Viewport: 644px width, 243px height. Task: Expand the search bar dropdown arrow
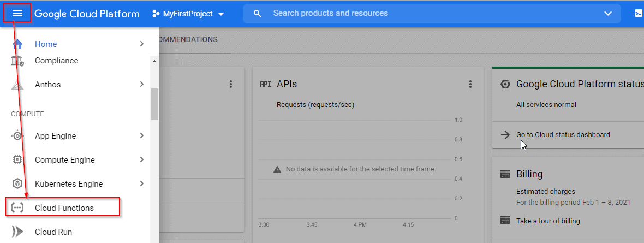(608, 14)
